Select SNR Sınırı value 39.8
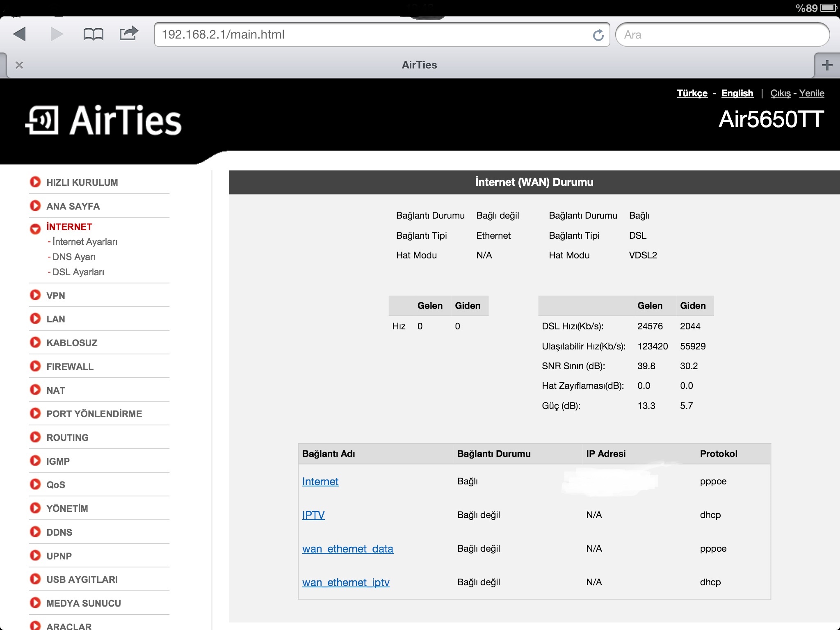 coord(646,366)
